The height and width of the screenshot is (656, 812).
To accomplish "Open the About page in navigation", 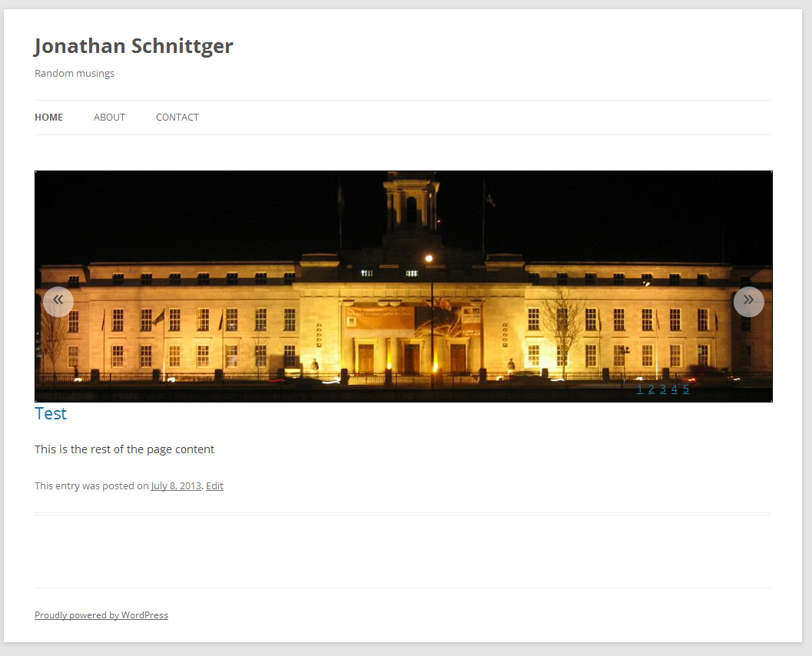I will 109,118.
